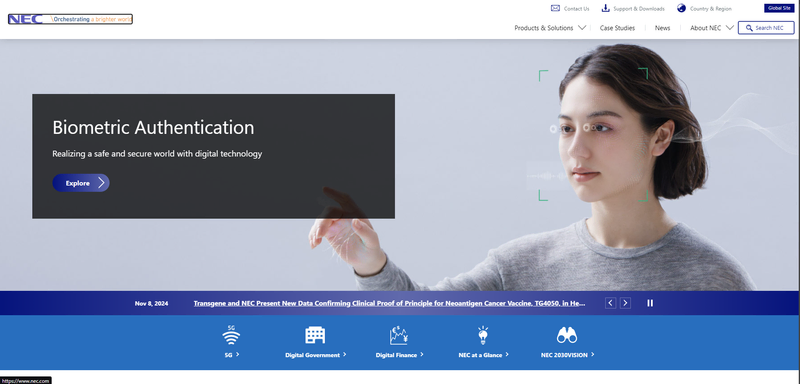Open the Contact Us link
Viewport: 800px width, 384px height.
[x=577, y=9]
